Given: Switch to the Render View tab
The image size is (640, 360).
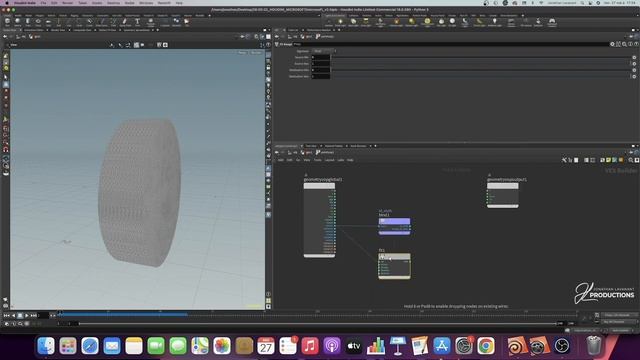Looking at the screenshot, I should click(x=58, y=30).
